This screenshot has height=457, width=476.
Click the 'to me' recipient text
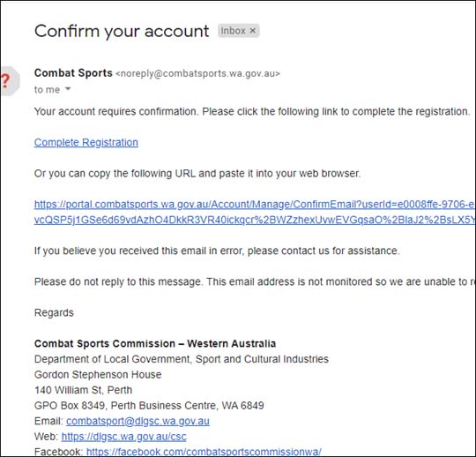pyautogui.click(x=47, y=90)
